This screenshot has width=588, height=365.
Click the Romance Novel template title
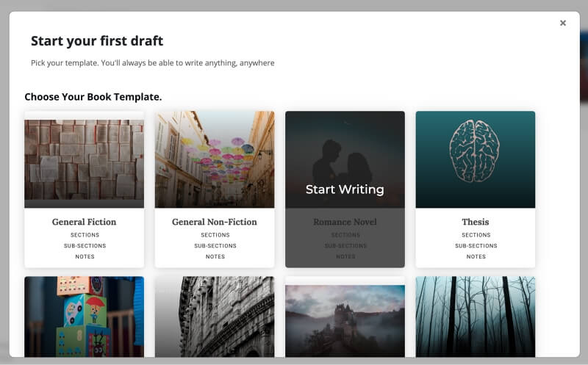(x=345, y=222)
